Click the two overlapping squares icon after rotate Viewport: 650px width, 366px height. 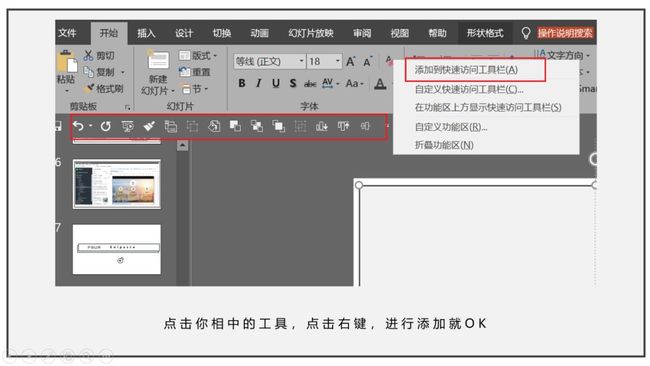(x=235, y=126)
